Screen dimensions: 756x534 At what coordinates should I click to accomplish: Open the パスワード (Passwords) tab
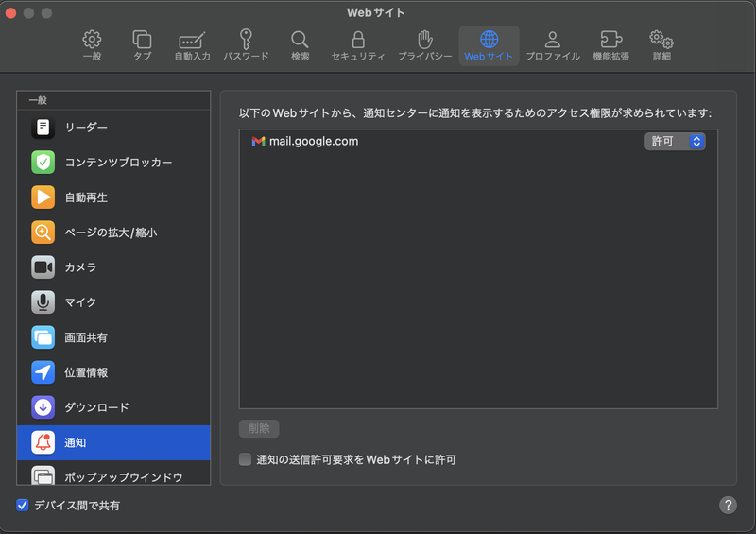point(246,45)
